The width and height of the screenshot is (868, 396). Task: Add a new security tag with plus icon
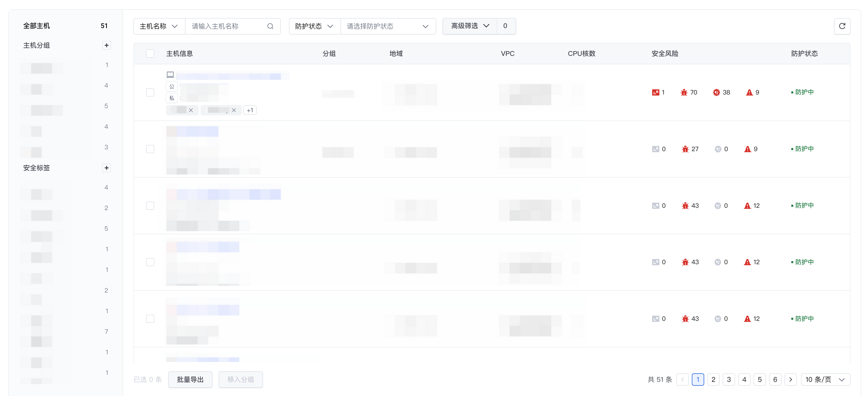[106, 168]
